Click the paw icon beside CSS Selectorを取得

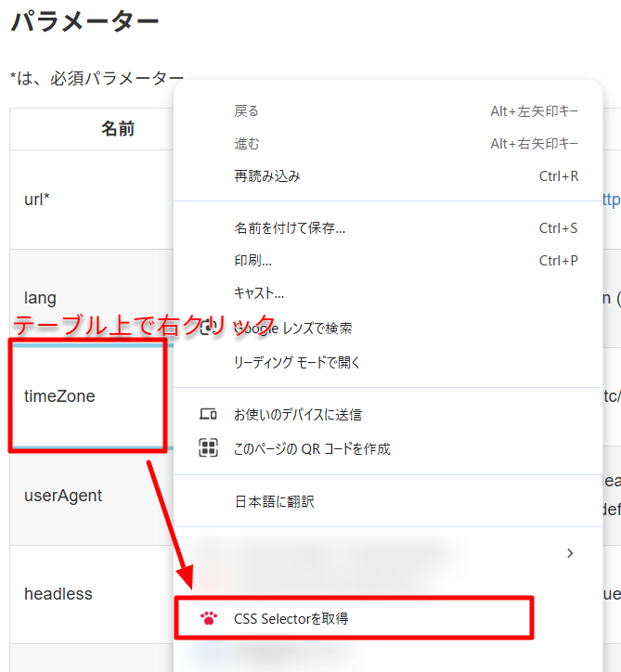point(208,618)
